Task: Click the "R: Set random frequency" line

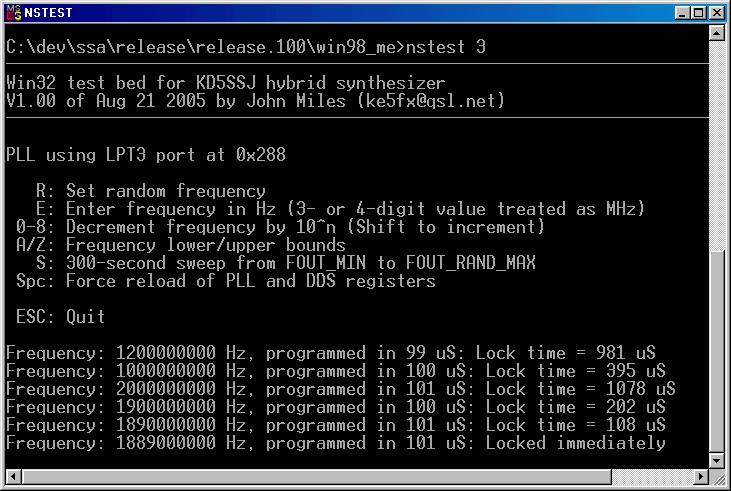Action: [x=151, y=191]
